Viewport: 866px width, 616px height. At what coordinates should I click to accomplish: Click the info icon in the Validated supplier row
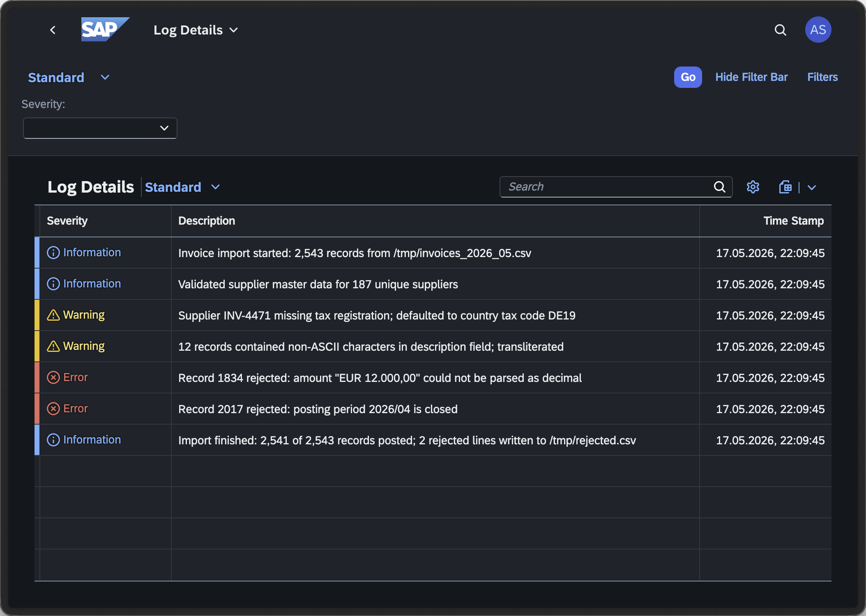(53, 284)
